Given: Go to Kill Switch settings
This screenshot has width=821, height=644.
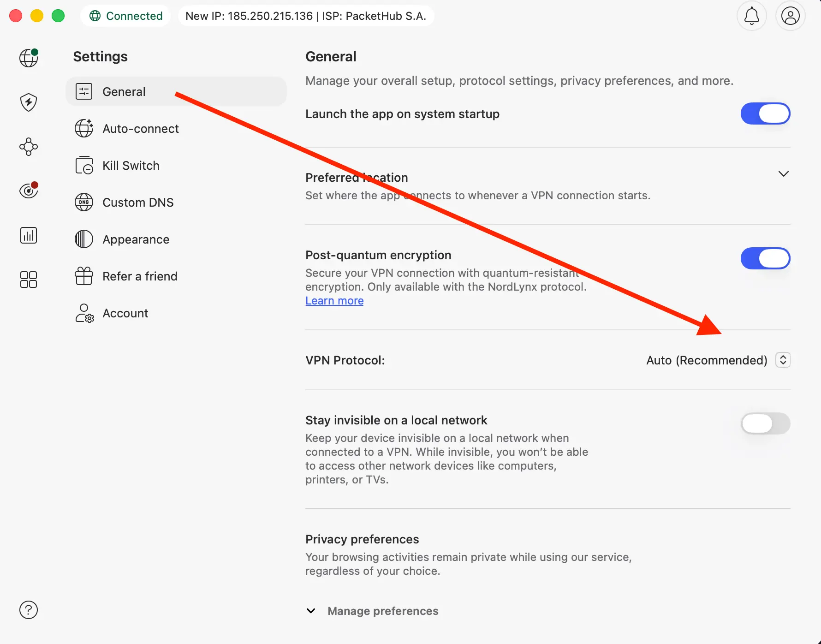Looking at the screenshot, I should (131, 166).
